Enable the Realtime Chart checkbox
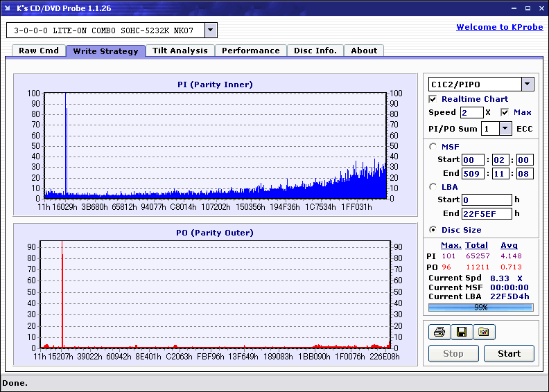This screenshot has width=549, height=392. tap(433, 99)
